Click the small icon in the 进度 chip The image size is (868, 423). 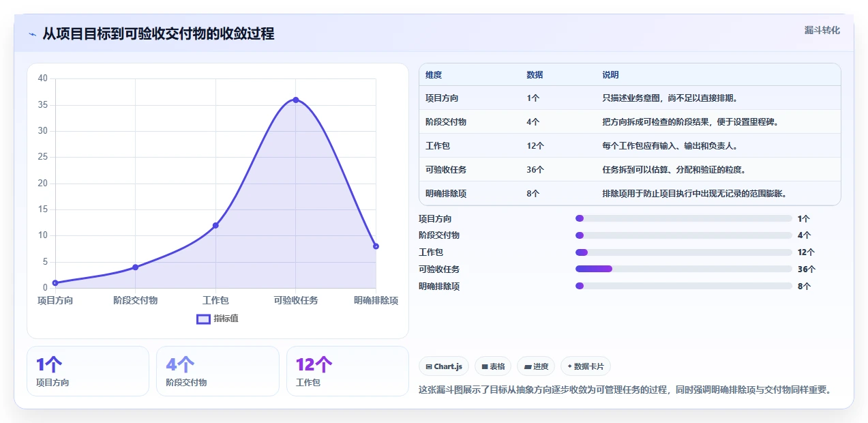pyautogui.click(x=528, y=366)
